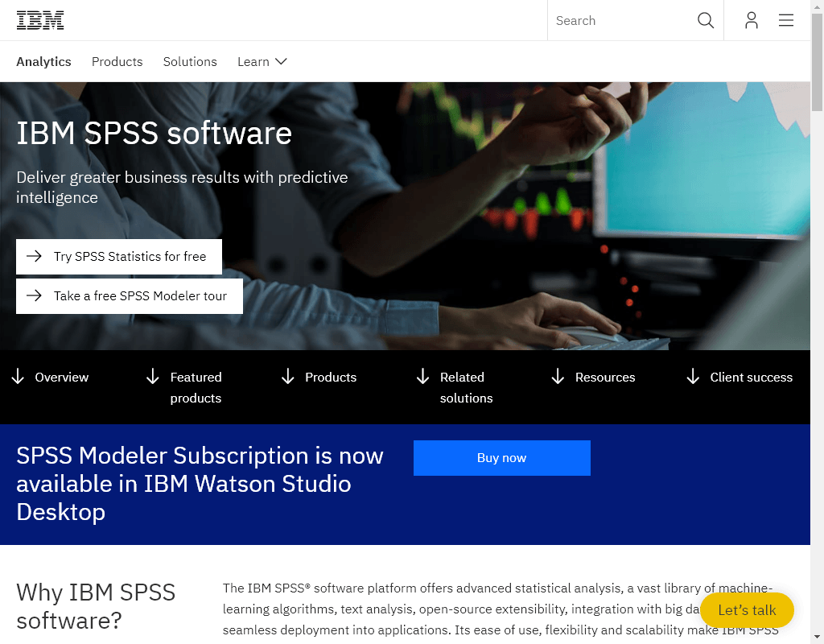The image size is (824, 644).
Task: Click down arrow next to Client success
Action: click(x=693, y=377)
